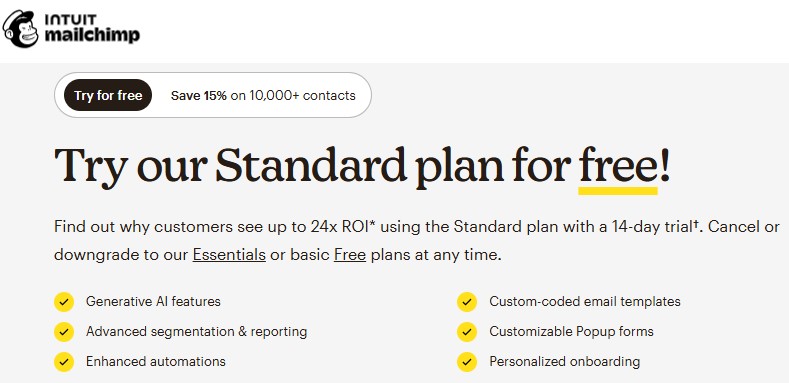Select the Customizable Popup forms label
Screen dimensions: 789x383
pos(572,332)
